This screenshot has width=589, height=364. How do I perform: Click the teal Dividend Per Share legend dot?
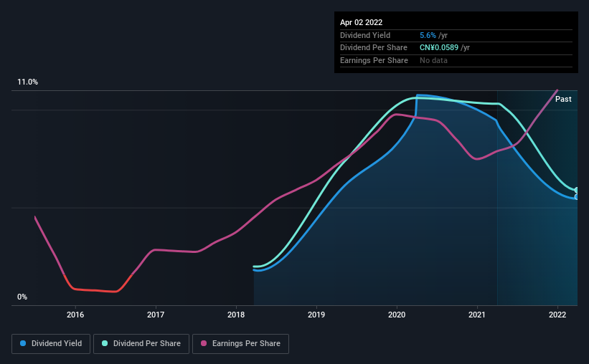pos(105,343)
